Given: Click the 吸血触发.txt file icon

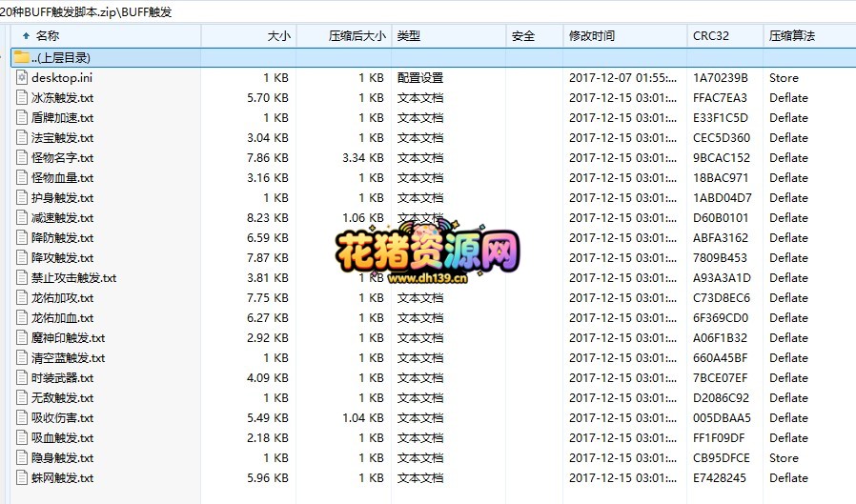Looking at the screenshot, I should tap(21, 437).
